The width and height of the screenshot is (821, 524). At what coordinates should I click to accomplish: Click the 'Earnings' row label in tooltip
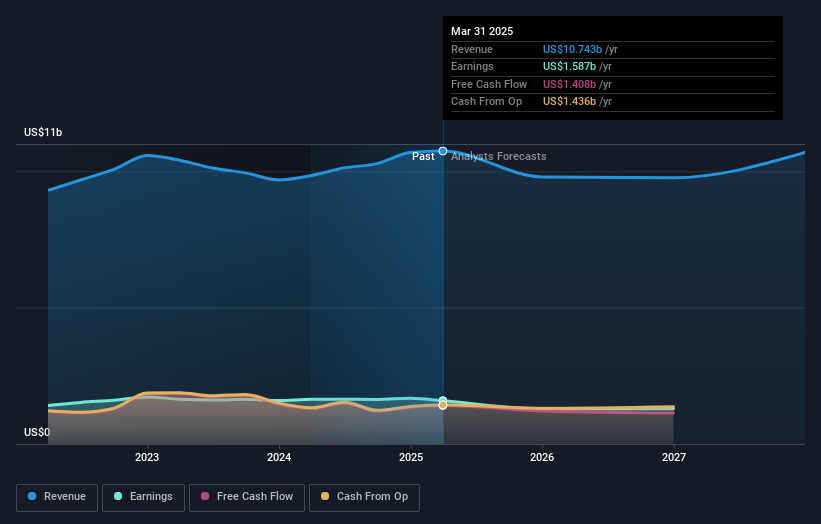coord(472,66)
